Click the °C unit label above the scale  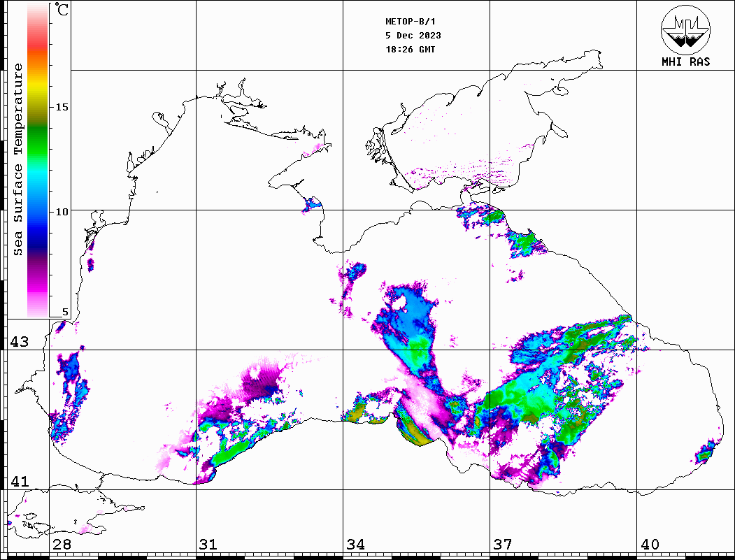[62, 10]
